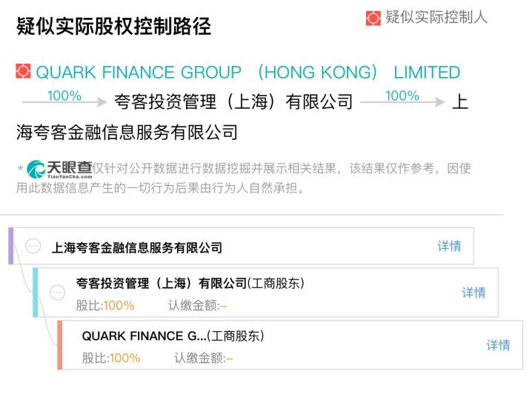Open 详情 for 夸客投资管理 shareholder row
The height and width of the screenshot is (397, 532).
point(473,293)
